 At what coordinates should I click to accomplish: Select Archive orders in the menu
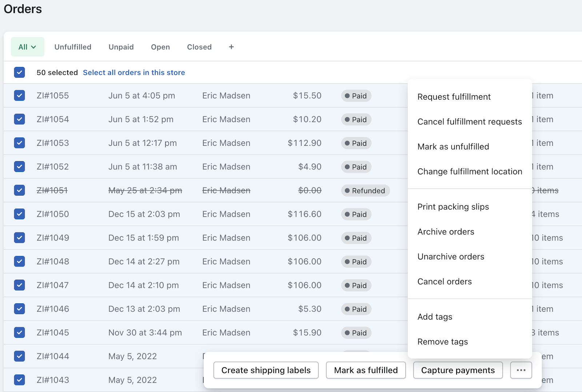click(446, 232)
